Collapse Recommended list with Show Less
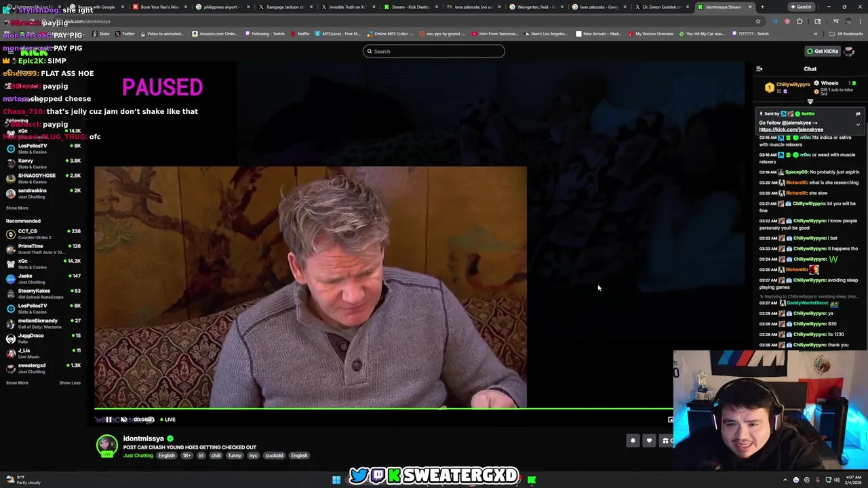The image size is (868, 488). (70, 383)
